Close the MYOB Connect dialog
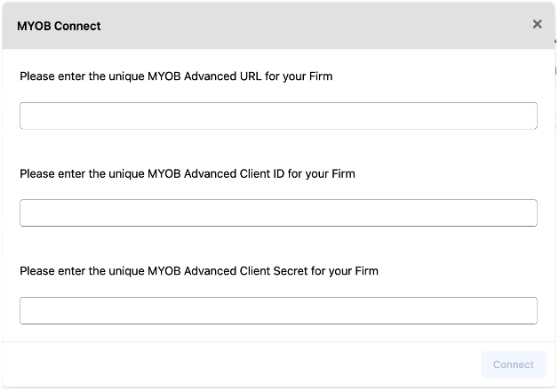 point(537,24)
